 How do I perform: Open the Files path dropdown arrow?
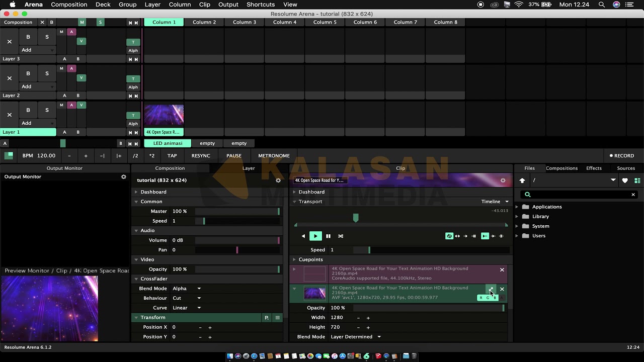[x=613, y=180]
